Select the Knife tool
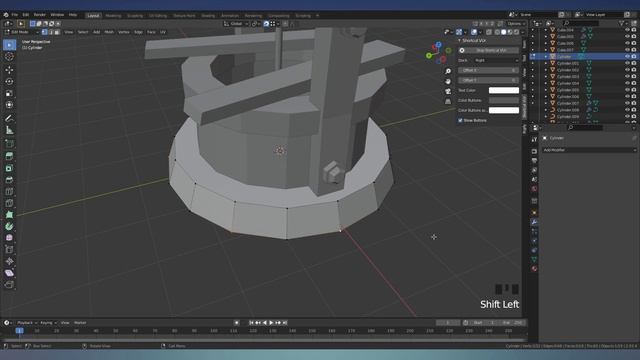 click(x=9, y=203)
